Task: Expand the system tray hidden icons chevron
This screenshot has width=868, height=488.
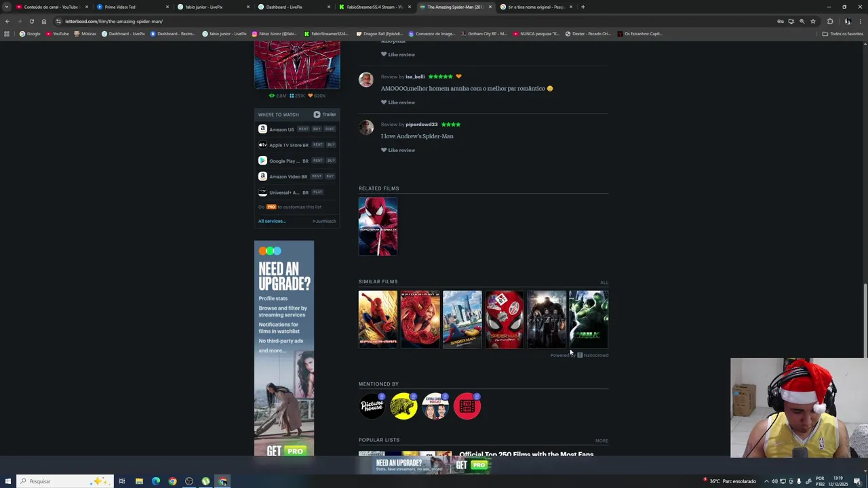Action: click(766, 481)
